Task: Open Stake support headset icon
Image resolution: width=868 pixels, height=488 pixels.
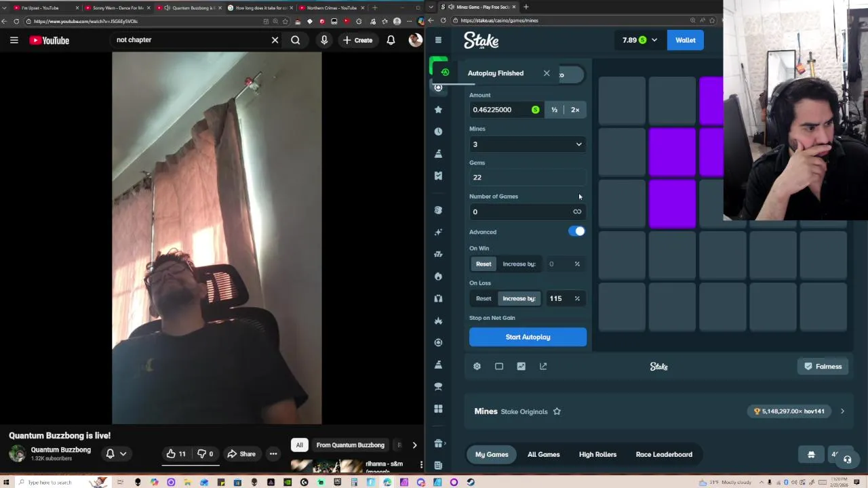Action: pyautogui.click(x=847, y=459)
